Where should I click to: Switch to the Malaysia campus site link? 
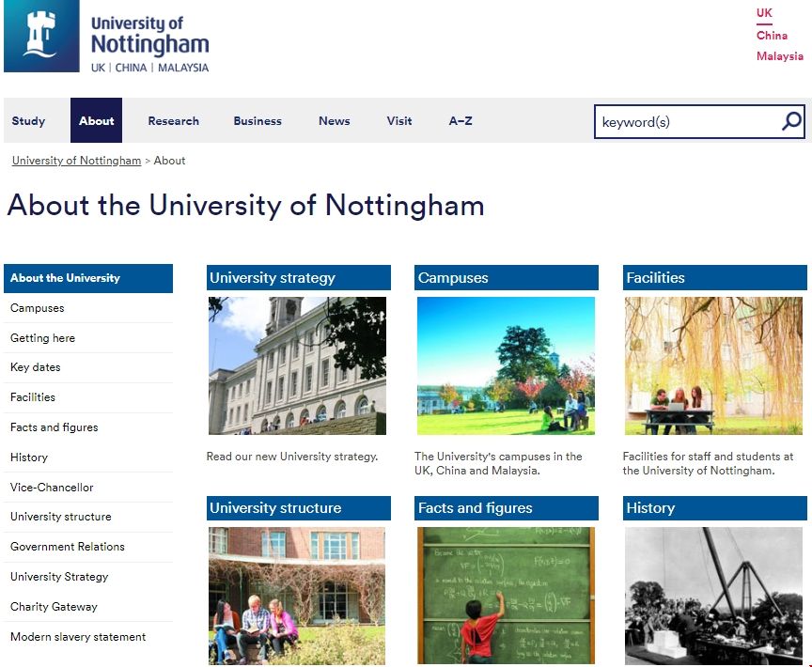(780, 56)
